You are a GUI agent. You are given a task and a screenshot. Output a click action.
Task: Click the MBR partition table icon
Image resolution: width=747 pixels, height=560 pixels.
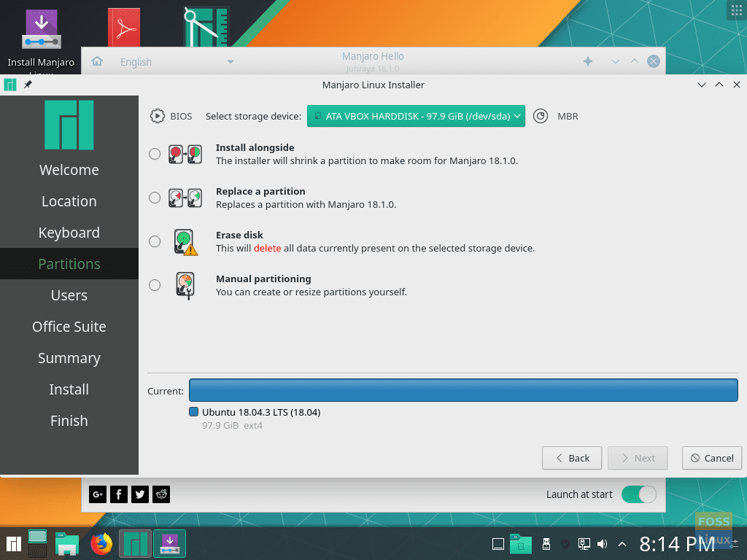[540, 115]
